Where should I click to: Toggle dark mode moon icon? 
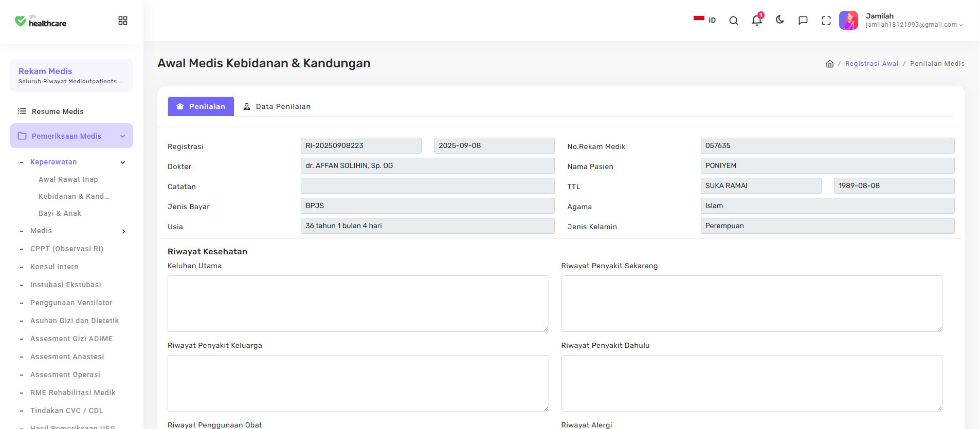(780, 20)
